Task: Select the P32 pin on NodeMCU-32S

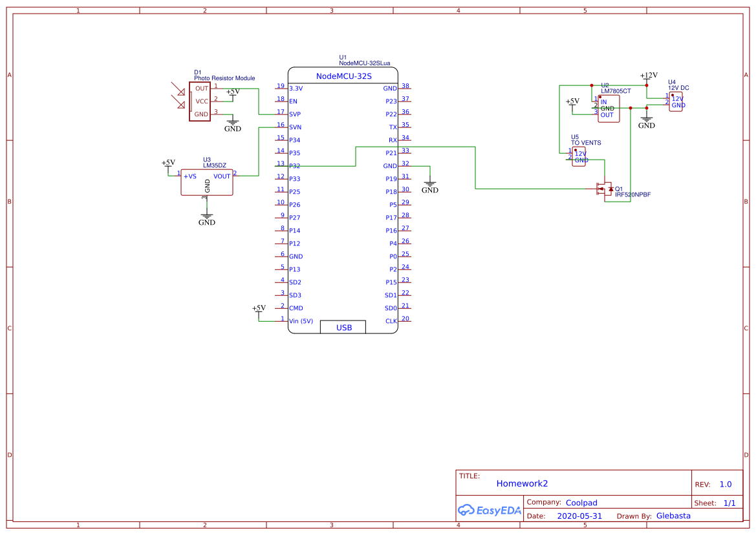Action: tap(295, 166)
